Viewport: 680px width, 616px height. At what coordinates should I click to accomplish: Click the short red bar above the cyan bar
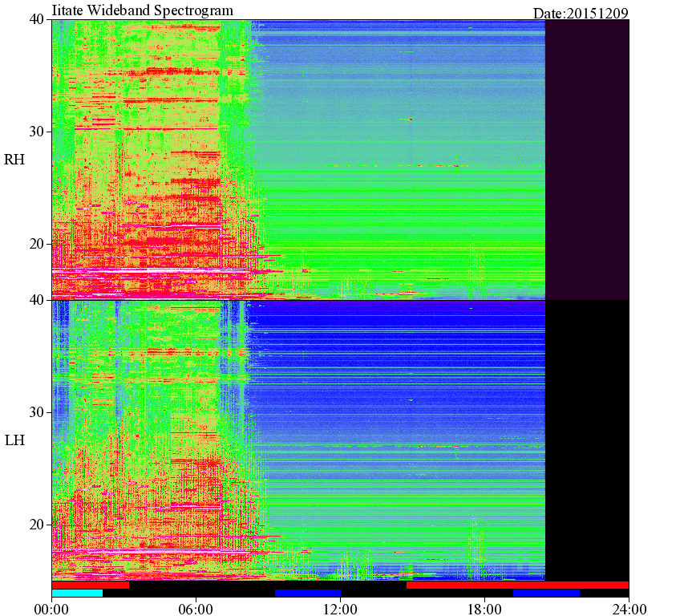pyautogui.click(x=90, y=586)
